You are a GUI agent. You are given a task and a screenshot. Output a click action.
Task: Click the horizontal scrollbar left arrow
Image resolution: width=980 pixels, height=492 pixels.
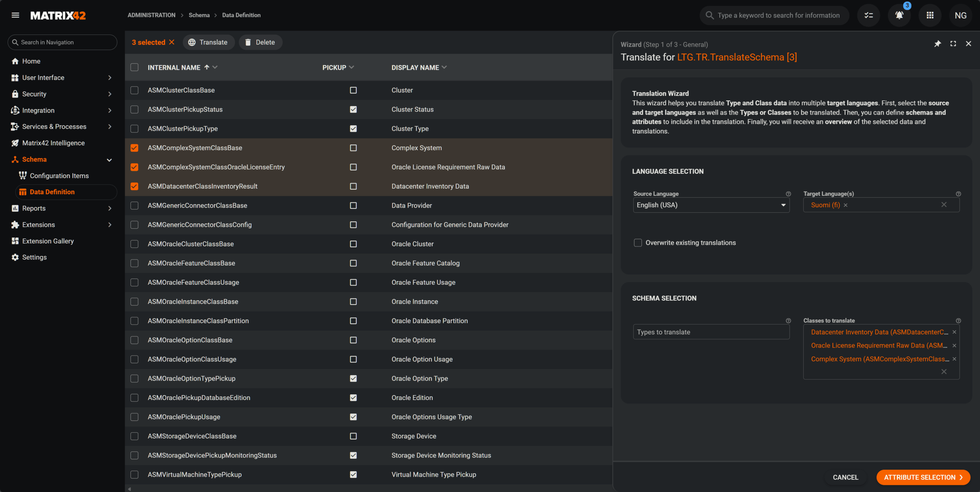click(129, 489)
